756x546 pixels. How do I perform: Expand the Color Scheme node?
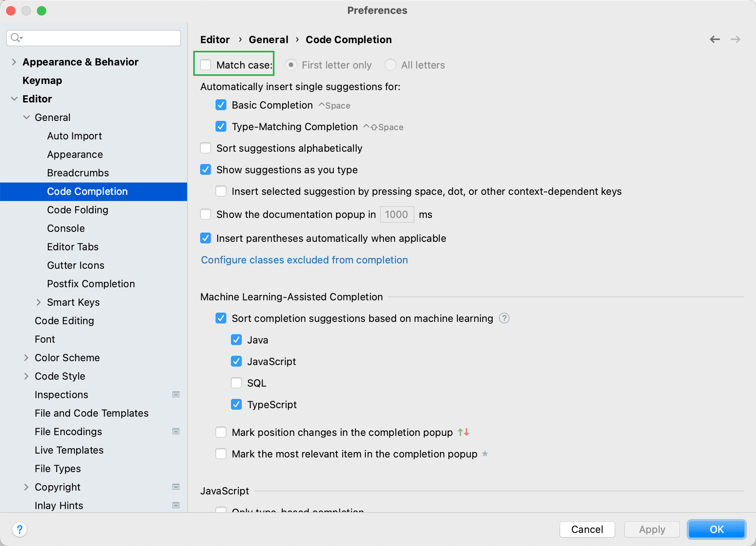point(26,358)
